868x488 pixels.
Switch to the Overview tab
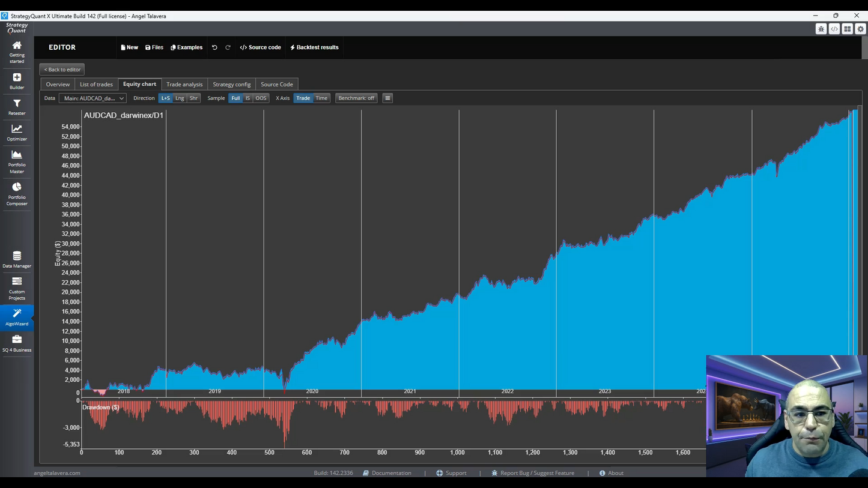pyautogui.click(x=58, y=85)
